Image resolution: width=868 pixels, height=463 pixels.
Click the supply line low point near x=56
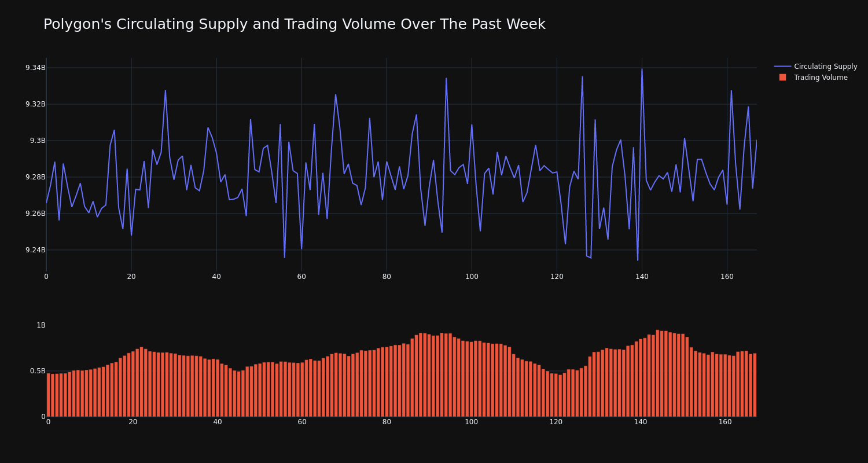point(284,258)
